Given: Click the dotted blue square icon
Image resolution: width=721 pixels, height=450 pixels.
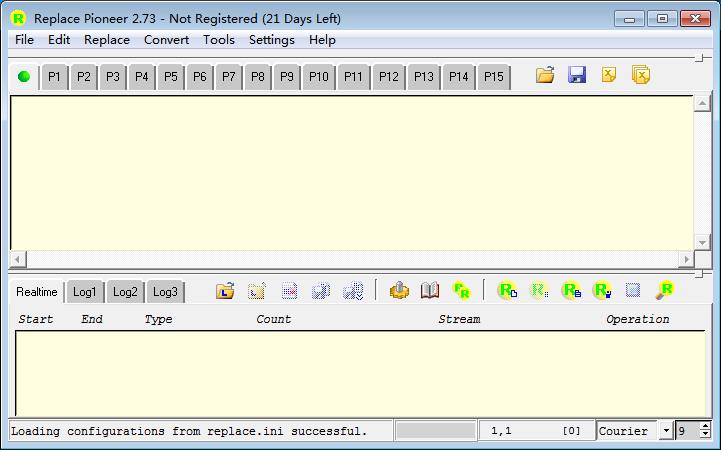Looking at the screenshot, I should (633, 290).
